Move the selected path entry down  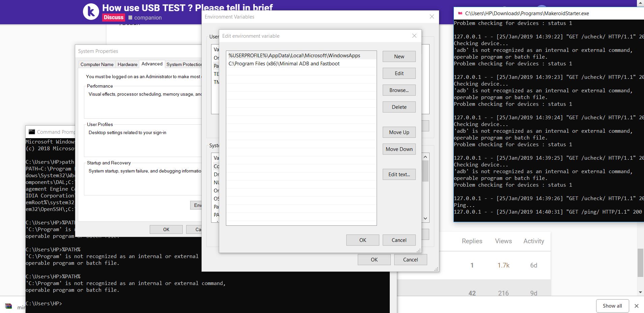pos(399,149)
